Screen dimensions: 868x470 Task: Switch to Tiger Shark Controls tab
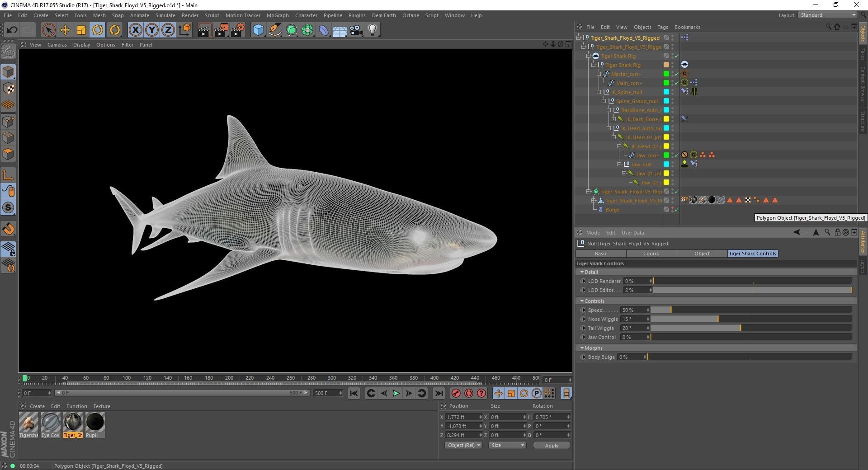click(x=753, y=254)
